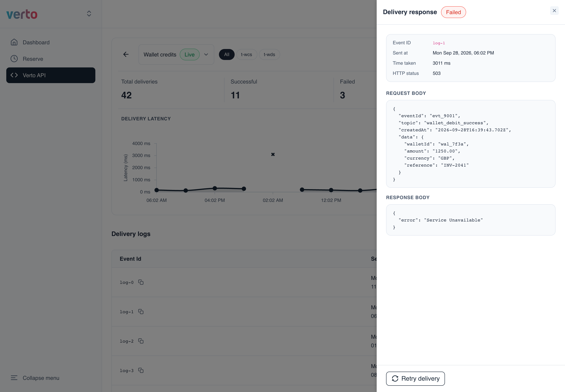Click the Live status badge
The height and width of the screenshot is (392, 565).
tap(190, 54)
